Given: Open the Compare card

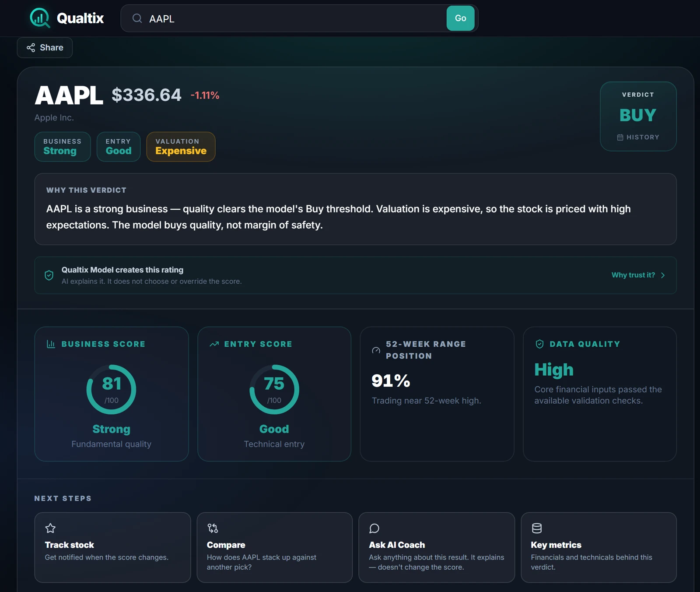Looking at the screenshot, I should point(275,547).
